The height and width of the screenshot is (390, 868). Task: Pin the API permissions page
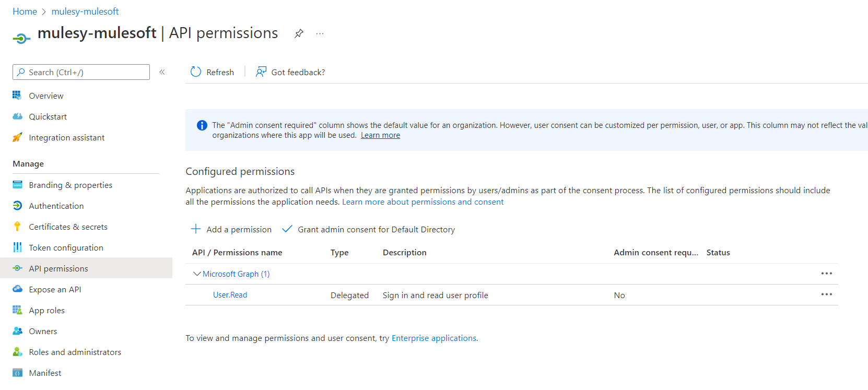point(299,33)
